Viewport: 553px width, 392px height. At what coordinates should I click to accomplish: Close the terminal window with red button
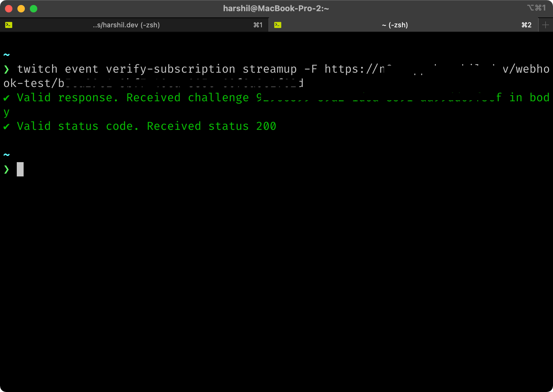[9, 9]
